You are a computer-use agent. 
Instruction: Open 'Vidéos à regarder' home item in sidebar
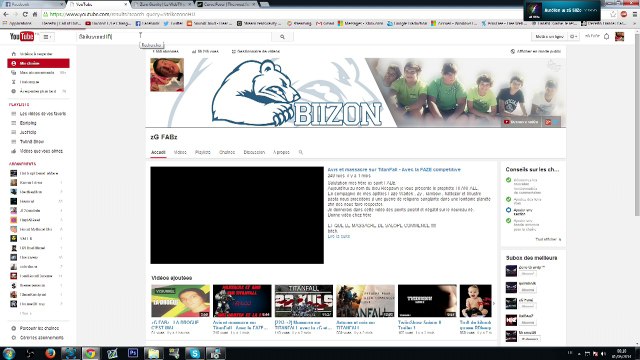(38, 54)
